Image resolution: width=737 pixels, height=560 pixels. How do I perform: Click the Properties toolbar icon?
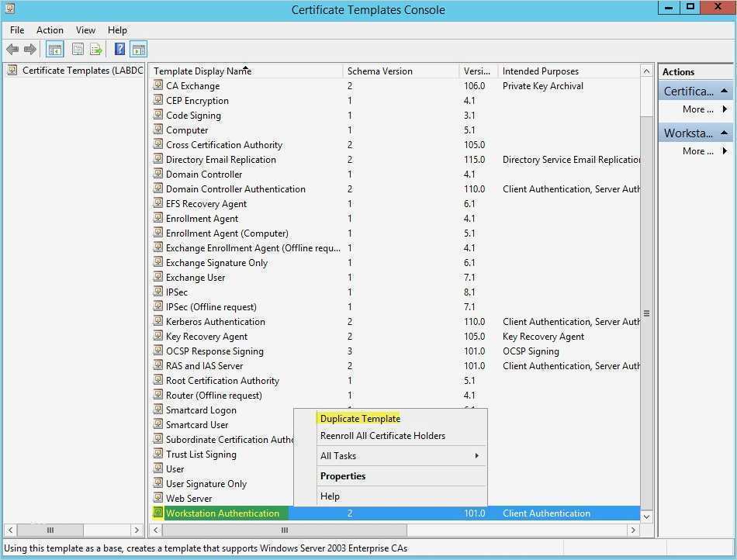[78, 49]
